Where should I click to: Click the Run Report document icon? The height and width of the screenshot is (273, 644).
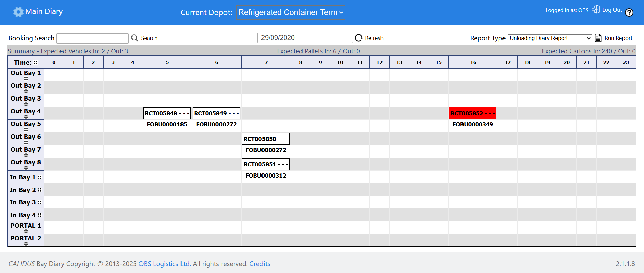tap(598, 38)
